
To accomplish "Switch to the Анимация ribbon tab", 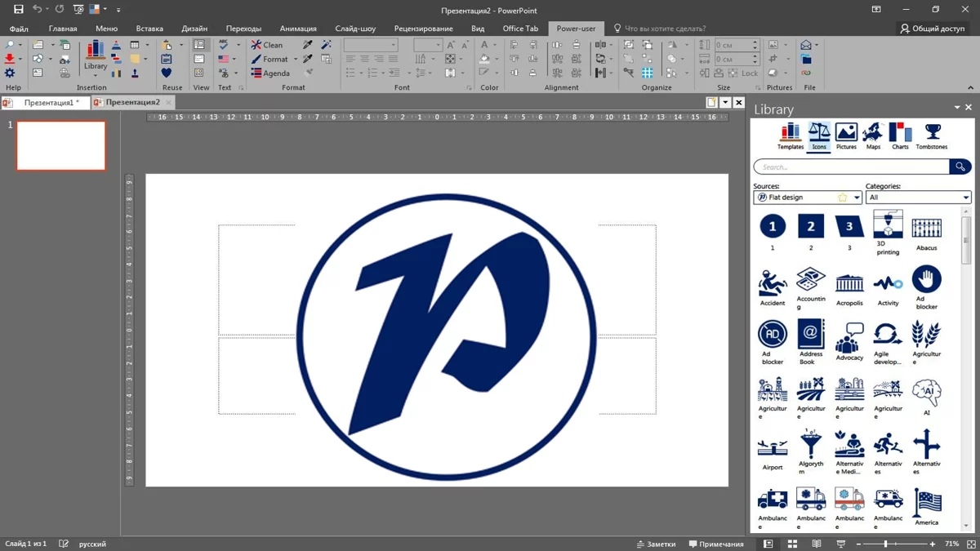I will click(x=298, y=29).
